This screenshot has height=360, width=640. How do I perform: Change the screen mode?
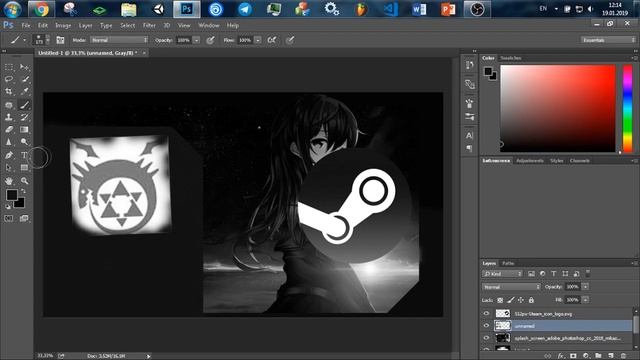point(24,218)
